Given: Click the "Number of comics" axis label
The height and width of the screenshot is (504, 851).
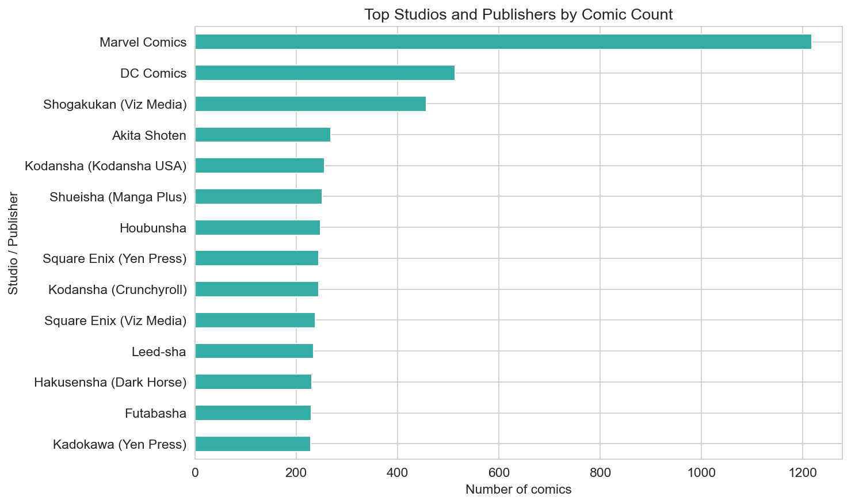Looking at the screenshot, I should pyautogui.click(x=518, y=490).
